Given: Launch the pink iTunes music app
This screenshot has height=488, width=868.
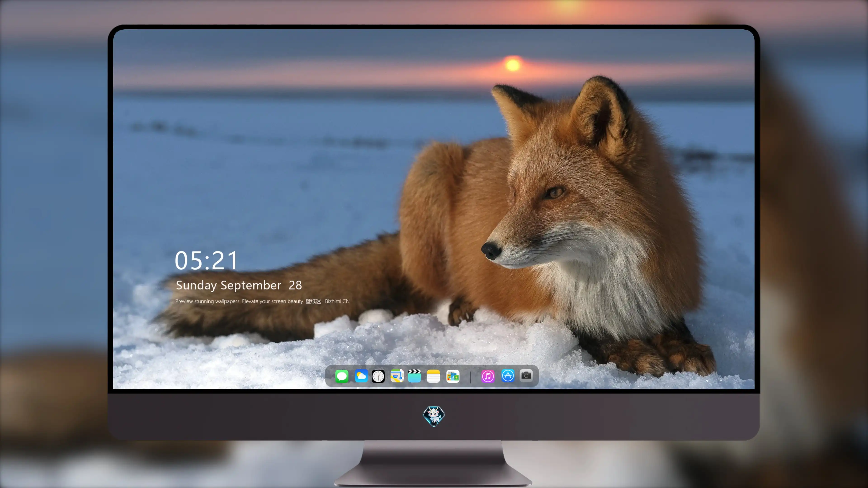Looking at the screenshot, I should pos(488,376).
